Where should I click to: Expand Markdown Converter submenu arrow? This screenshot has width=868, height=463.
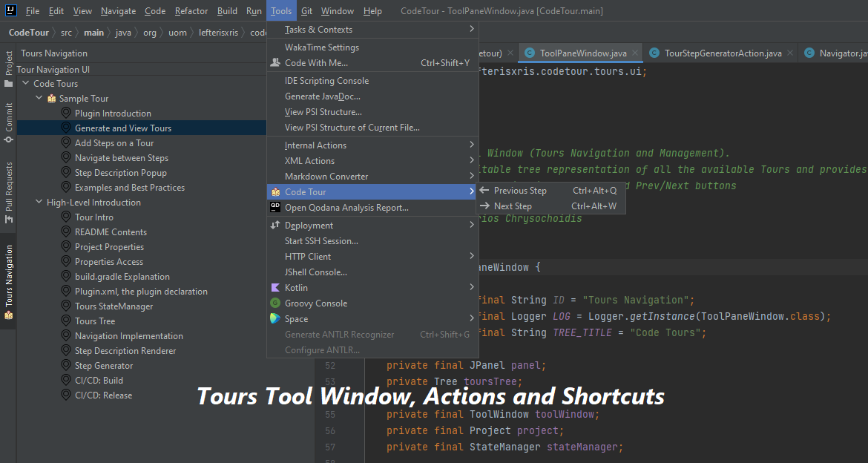click(x=472, y=176)
